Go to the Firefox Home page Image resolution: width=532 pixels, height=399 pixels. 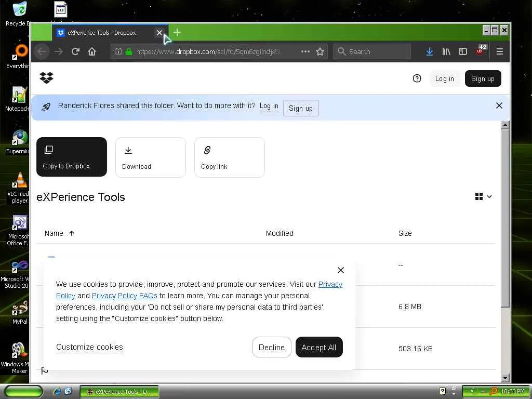click(92, 51)
